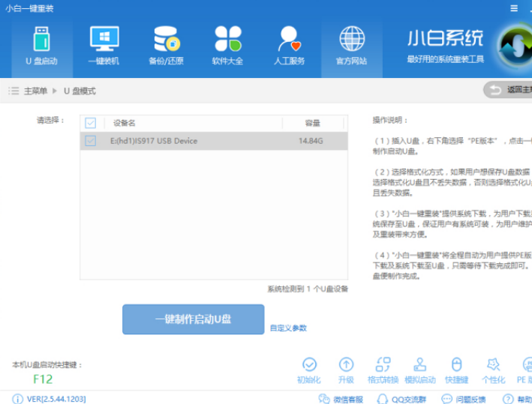Open 软件大全 tab
Viewport: 532px width, 404px height.
pyautogui.click(x=227, y=47)
